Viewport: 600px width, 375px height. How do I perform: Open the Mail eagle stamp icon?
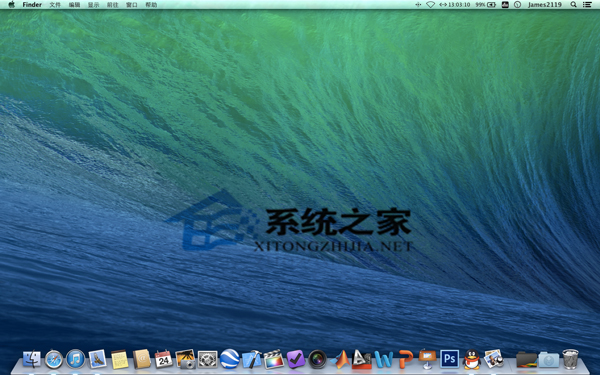(x=98, y=359)
